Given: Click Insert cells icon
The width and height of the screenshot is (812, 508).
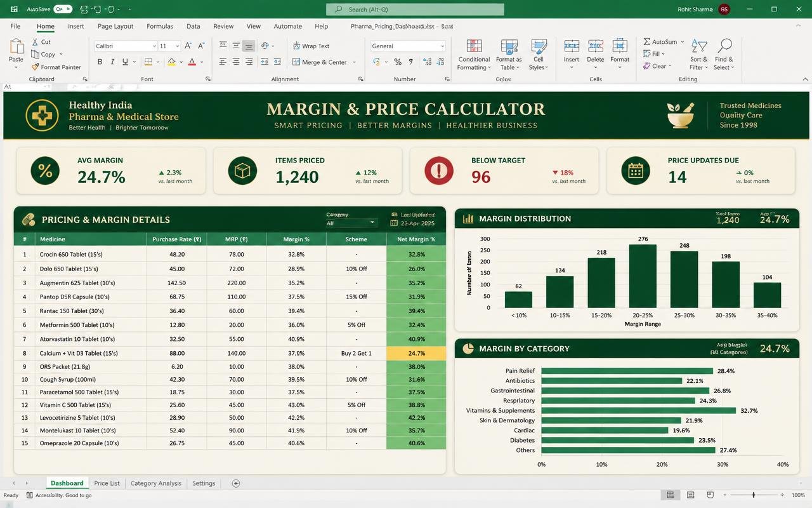Looking at the screenshot, I should pyautogui.click(x=572, y=46).
